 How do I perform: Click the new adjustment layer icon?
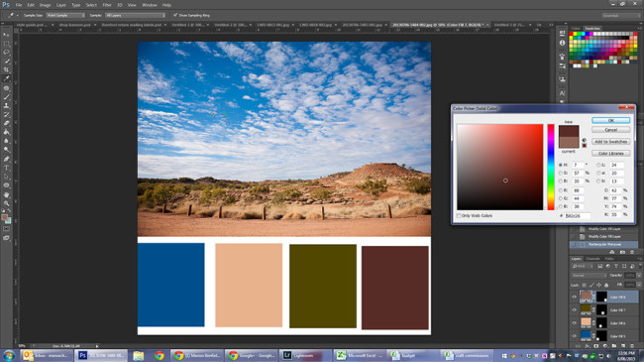[x=605, y=346]
